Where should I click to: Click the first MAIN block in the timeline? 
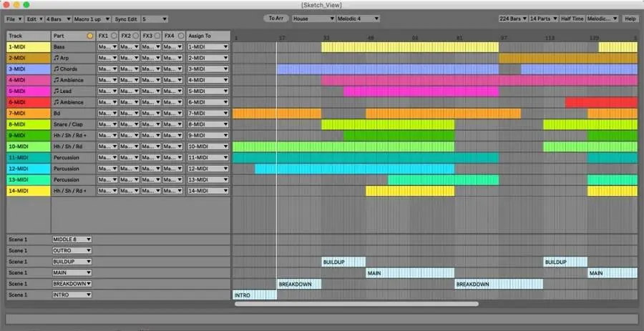tap(410, 272)
